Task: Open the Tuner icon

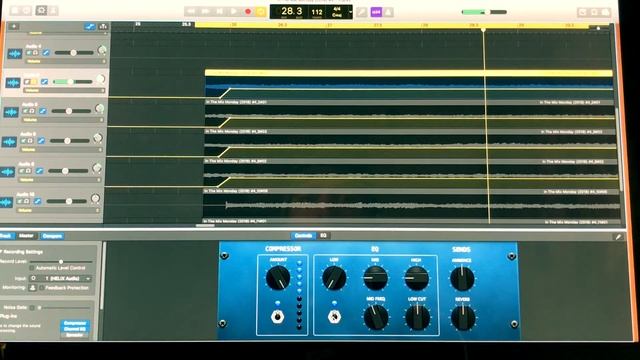Action: (361, 12)
